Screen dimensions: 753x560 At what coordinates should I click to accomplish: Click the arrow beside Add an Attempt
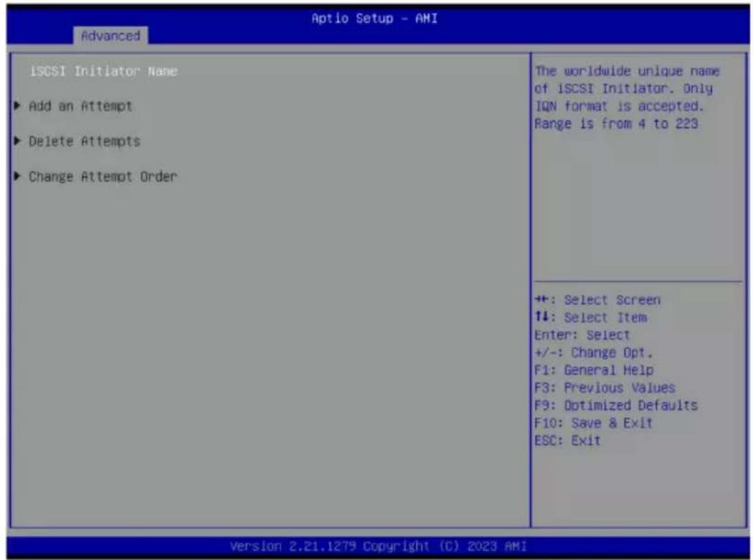[x=18, y=106]
